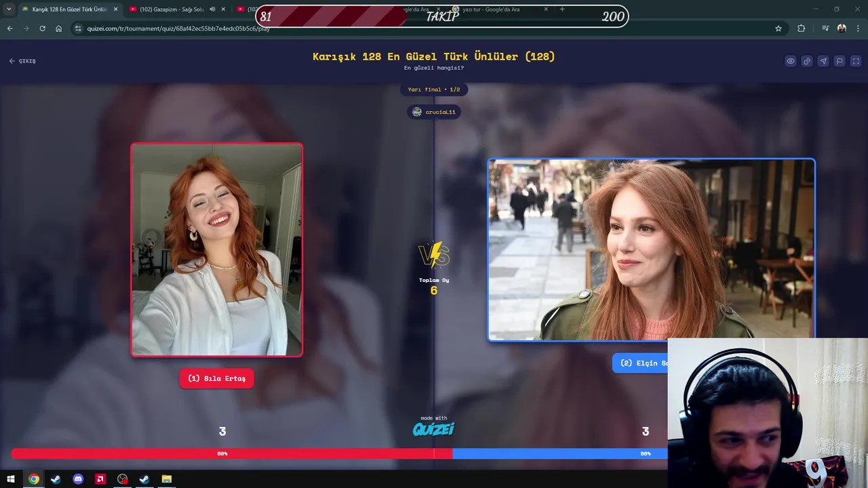Switch to the Karışık 128 En Güzel tab

68,9
